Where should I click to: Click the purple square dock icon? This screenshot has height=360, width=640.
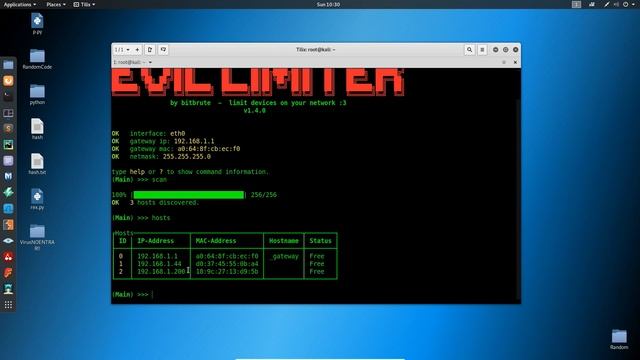point(8,160)
